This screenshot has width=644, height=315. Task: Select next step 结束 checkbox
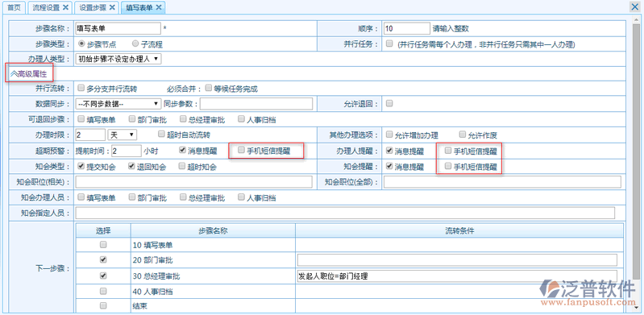pyautogui.click(x=103, y=305)
